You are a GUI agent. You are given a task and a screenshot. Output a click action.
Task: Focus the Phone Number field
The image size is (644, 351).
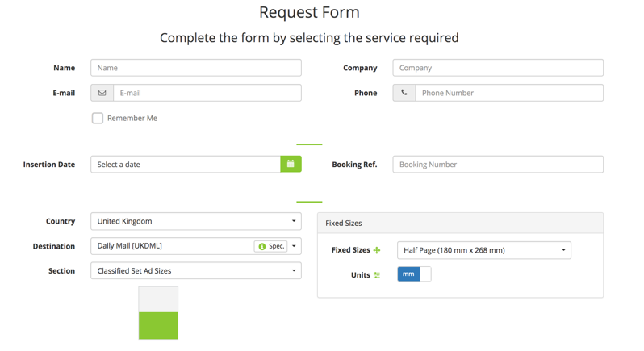tap(509, 93)
